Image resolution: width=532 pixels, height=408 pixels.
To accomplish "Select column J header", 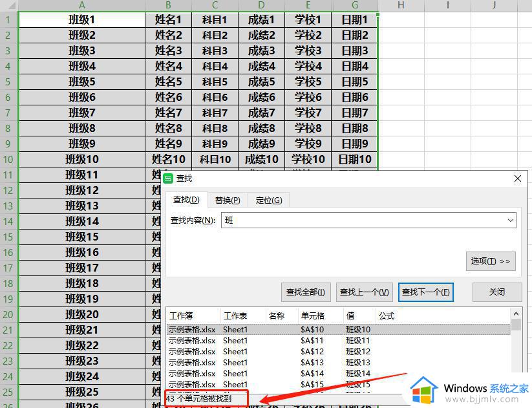I will [494, 5].
